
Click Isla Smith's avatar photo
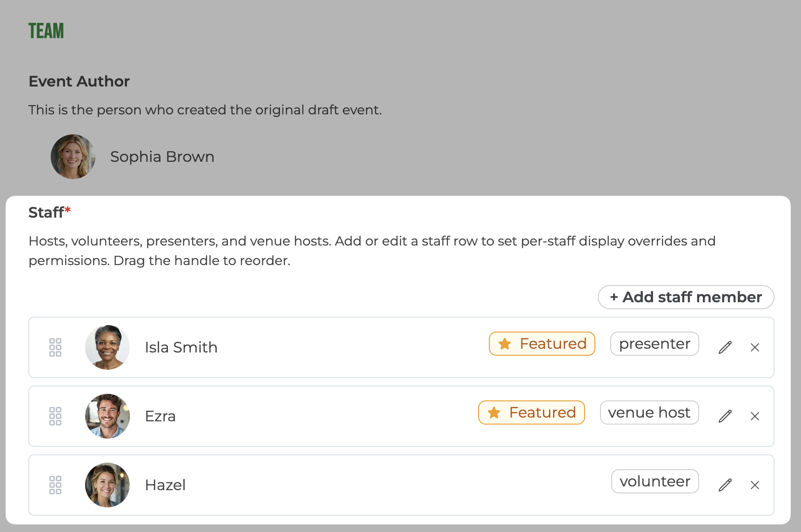click(x=107, y=347)
